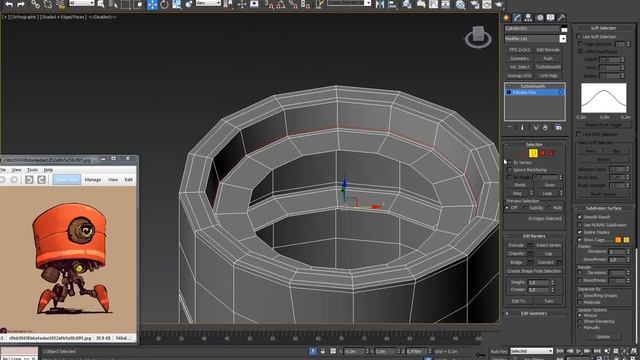This screenshot has height=360, width=640.
Task: Open the selection filter dropdown in toolbar
Action: point(82,3)
